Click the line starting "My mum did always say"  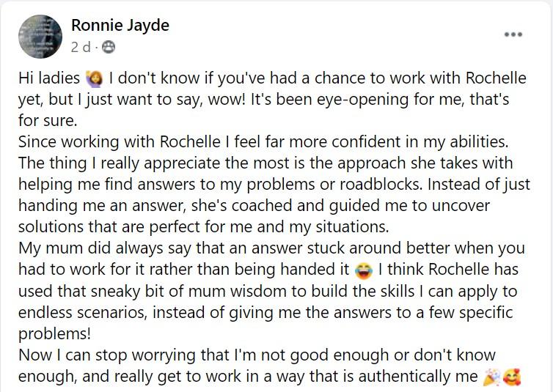[x=268, y=248]
